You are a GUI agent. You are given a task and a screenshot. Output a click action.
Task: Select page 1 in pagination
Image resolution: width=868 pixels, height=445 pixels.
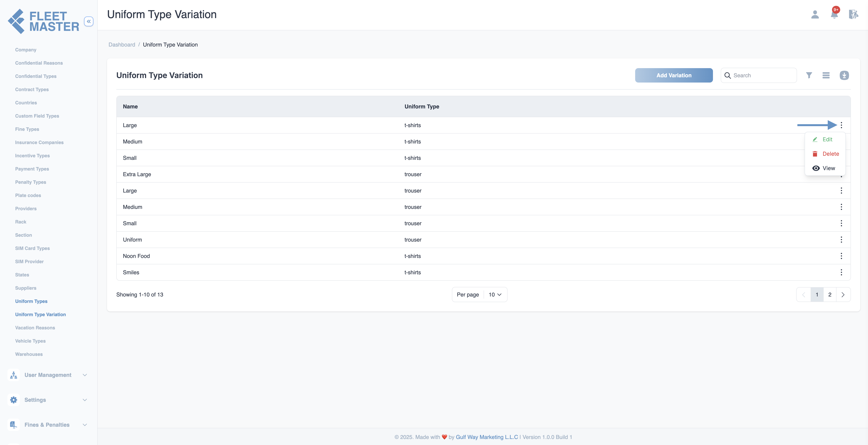click(817, 295)
